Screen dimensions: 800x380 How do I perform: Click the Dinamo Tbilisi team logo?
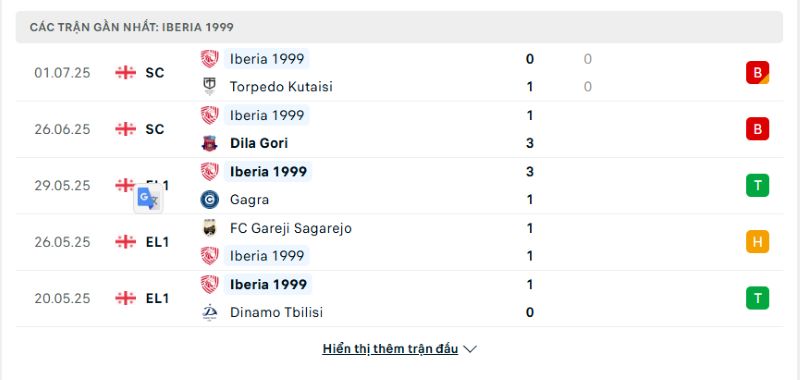pos(209,312)
